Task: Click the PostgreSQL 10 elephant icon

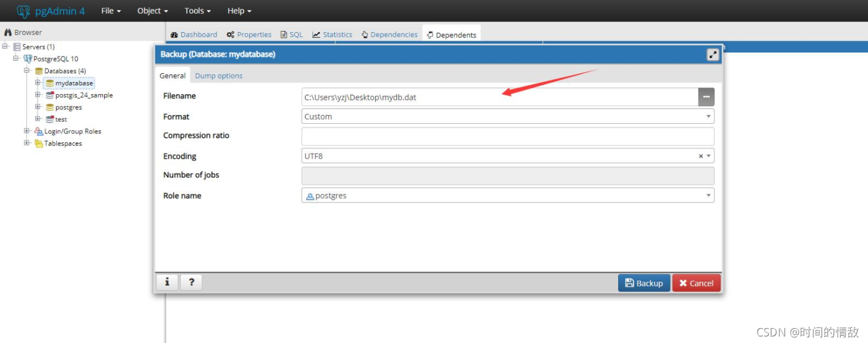Action: [27, 58]
